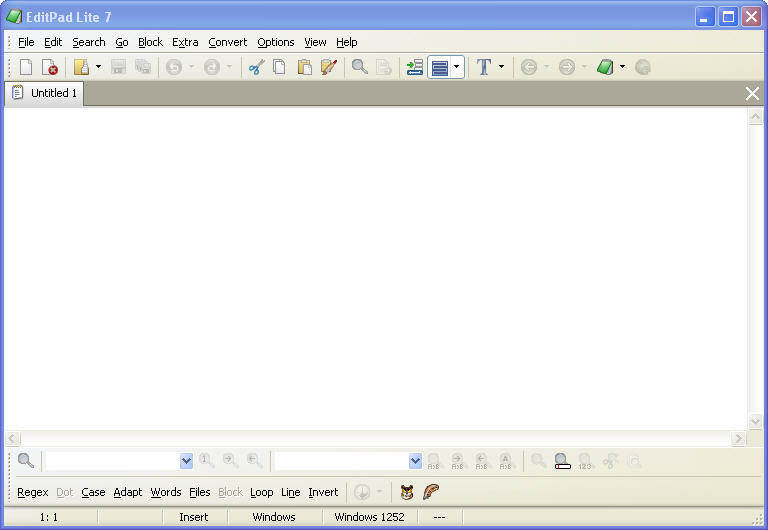The image size is (768, 530).
Task: Open a file with the folder icon
Action: pos(81,67)
